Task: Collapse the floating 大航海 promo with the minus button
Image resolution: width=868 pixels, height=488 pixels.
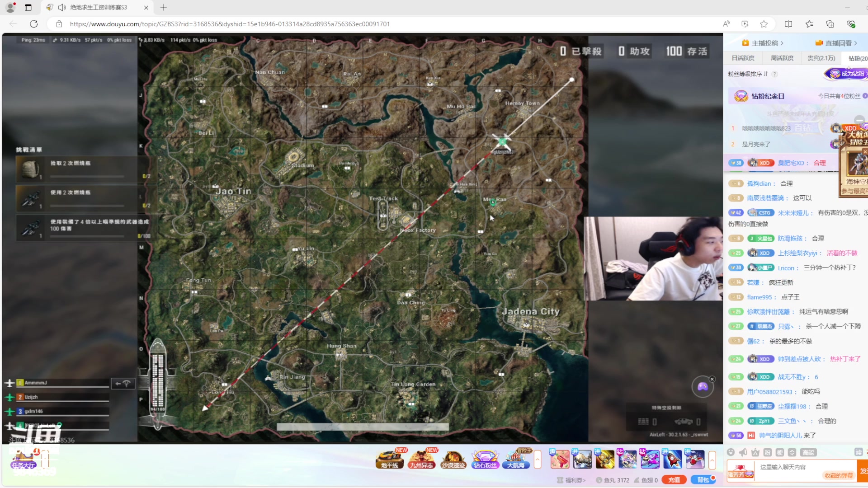Action: point(859,120)
